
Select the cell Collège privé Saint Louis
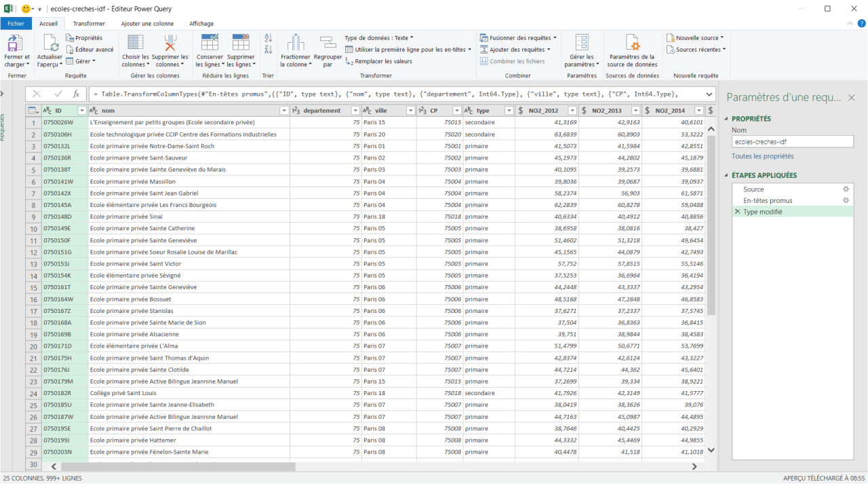click(x=189, y=393)
